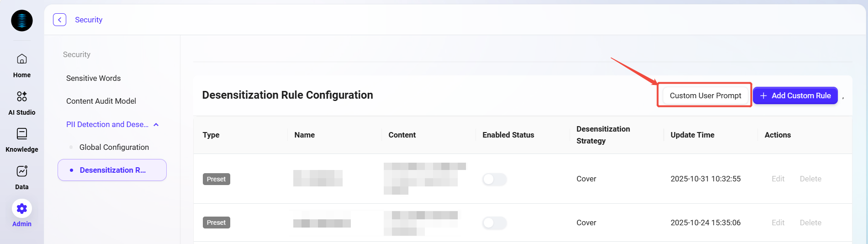Click the back arrow beside Security
Viewport: 868px width, 244px height.
tap(60, 20)
